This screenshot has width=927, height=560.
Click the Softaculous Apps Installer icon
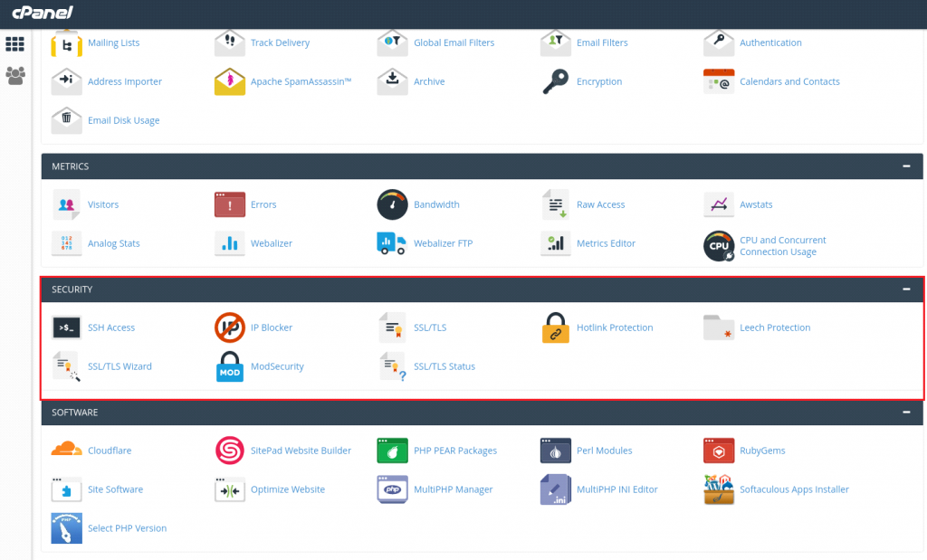tap(719, 489)
